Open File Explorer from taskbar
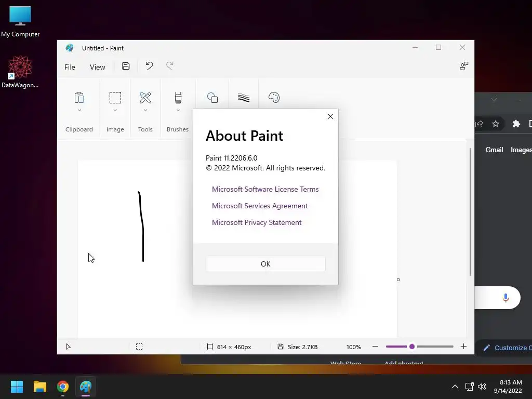The height and width of the screenshot is (399, 532). [x=39, y=387]
